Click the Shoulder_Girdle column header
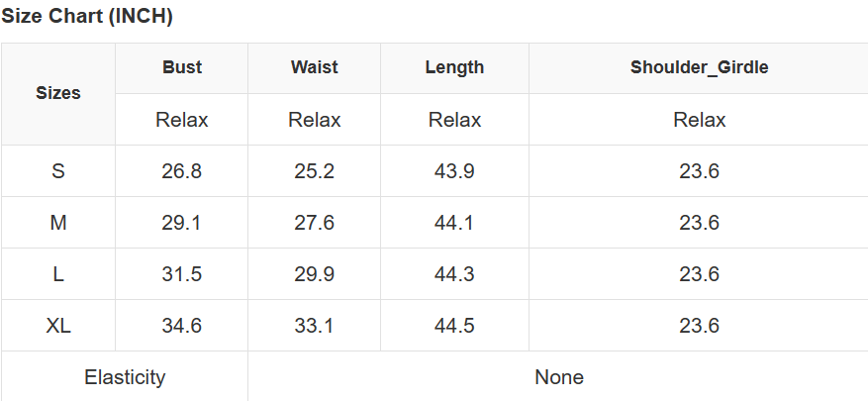Viewport: 868px width, 401px height. pos(699,67)
